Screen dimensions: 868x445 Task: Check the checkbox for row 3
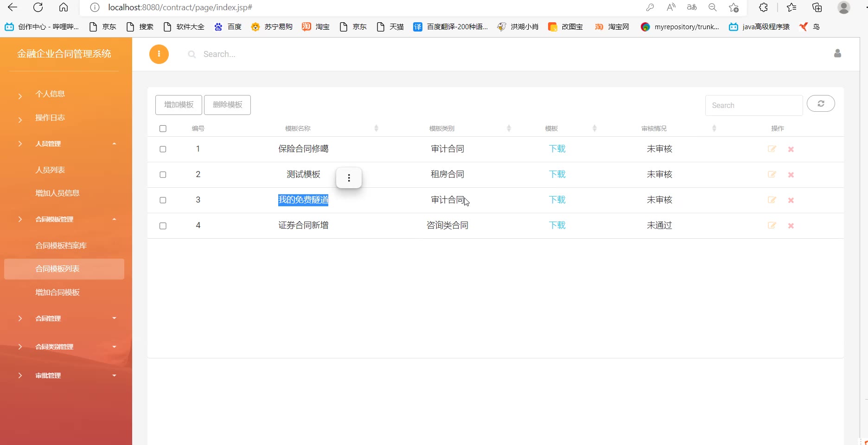pos(163,200)
